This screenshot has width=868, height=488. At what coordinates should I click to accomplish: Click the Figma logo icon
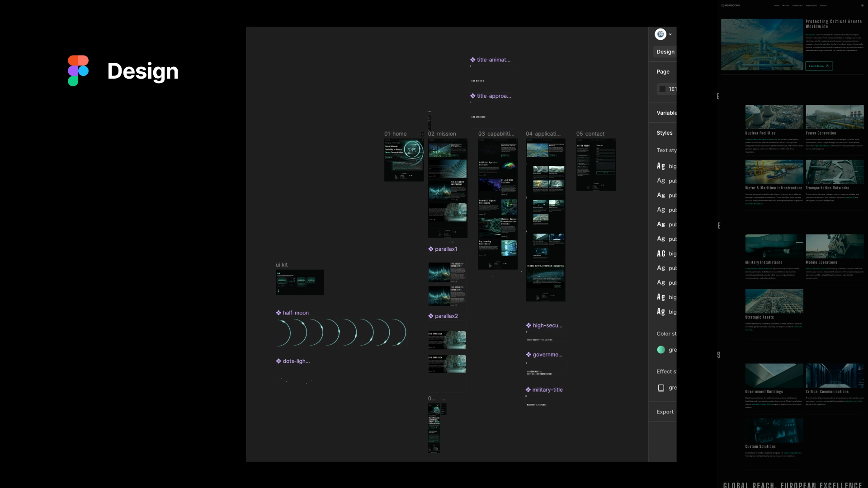pos(78,71)
